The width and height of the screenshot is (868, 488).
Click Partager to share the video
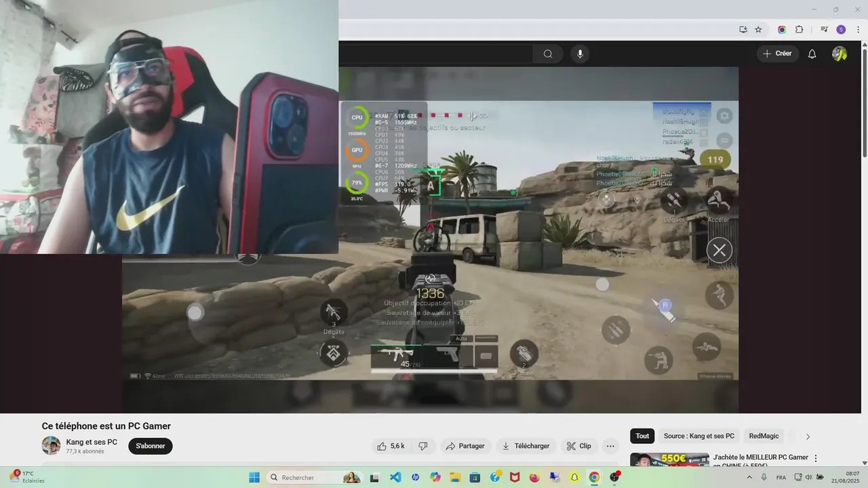465,446
